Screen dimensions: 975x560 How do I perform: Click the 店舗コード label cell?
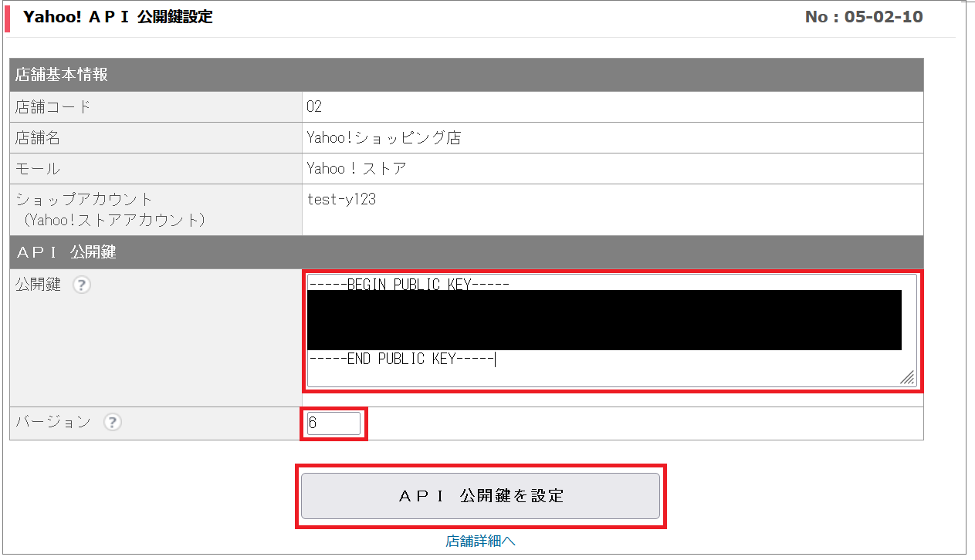(156, 107)
